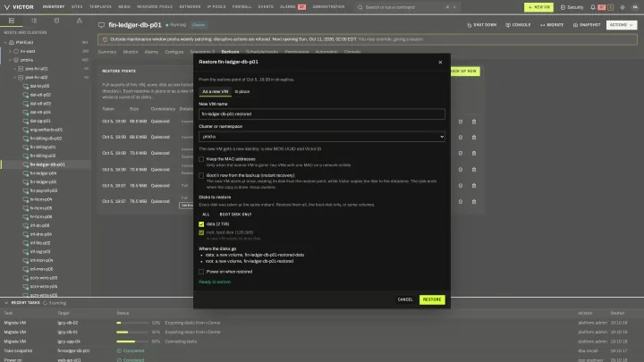Open the PA user avatar menu

(x=635, y=7)
